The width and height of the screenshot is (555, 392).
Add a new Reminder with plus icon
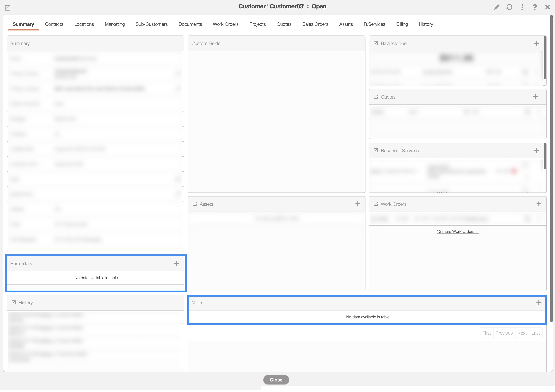[x=177, y=263]
